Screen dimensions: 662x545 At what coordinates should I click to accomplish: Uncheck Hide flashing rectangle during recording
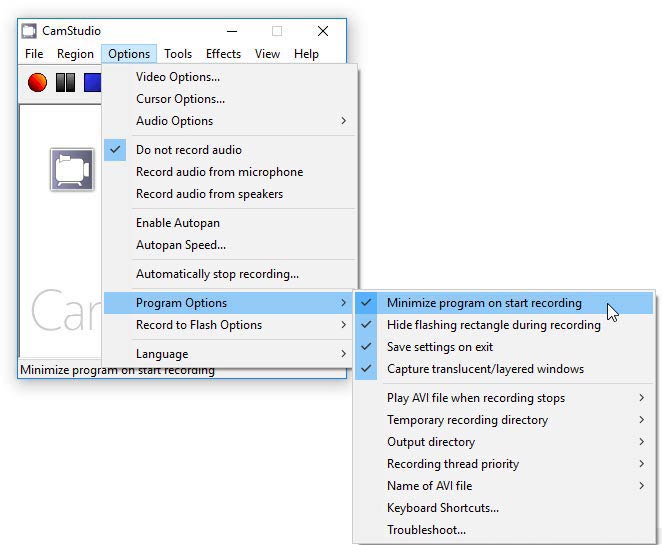tap(493, 325)
